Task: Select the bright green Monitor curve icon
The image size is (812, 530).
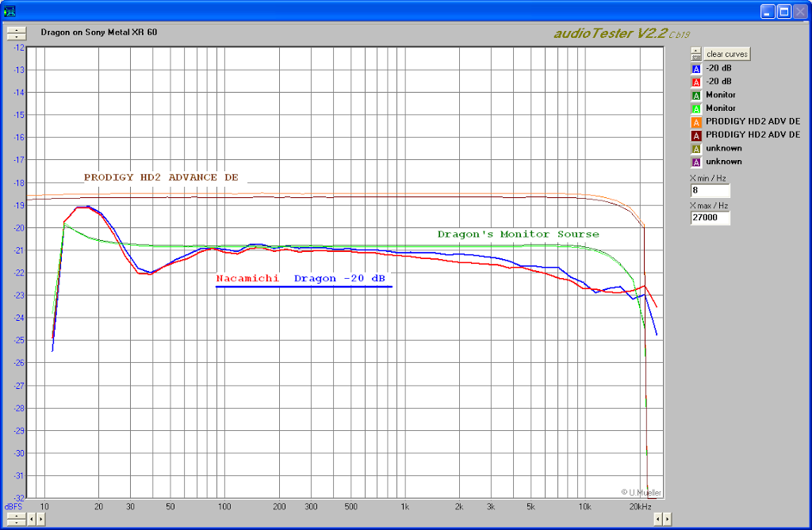Action: pyautogui.click(x=696, y=109)
